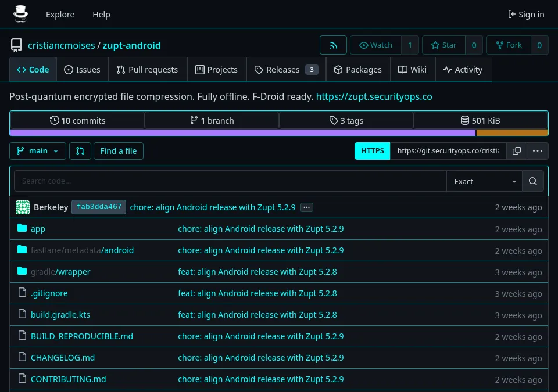Open the 501 KiB size stat

point(481,121)
